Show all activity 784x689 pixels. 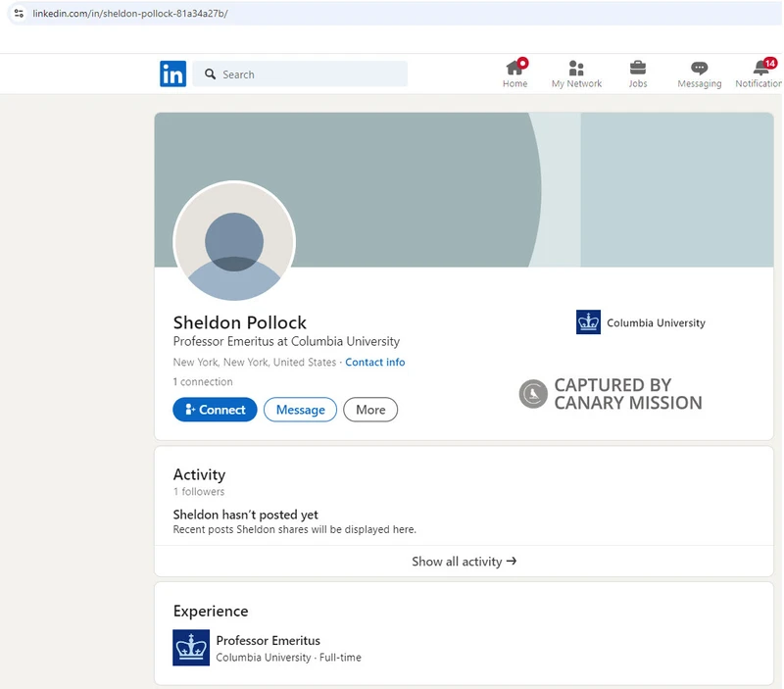click(465, 562)
